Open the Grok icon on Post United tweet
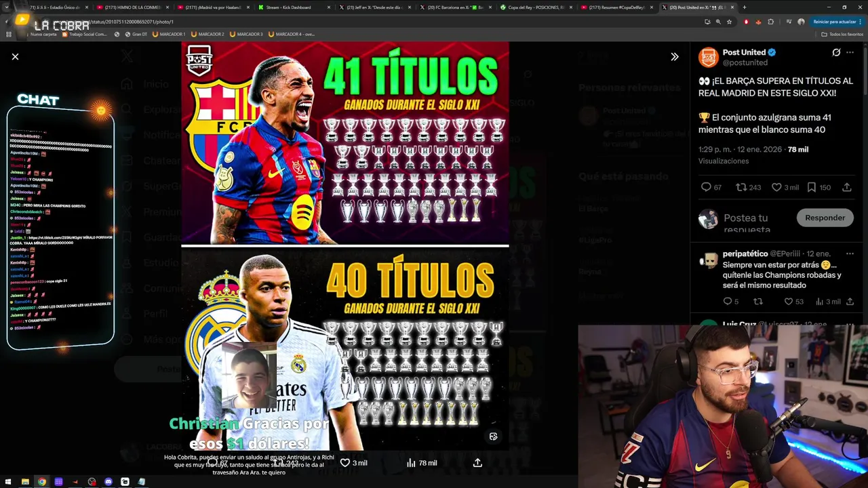868x488 pixels. (x=836, y=52)
